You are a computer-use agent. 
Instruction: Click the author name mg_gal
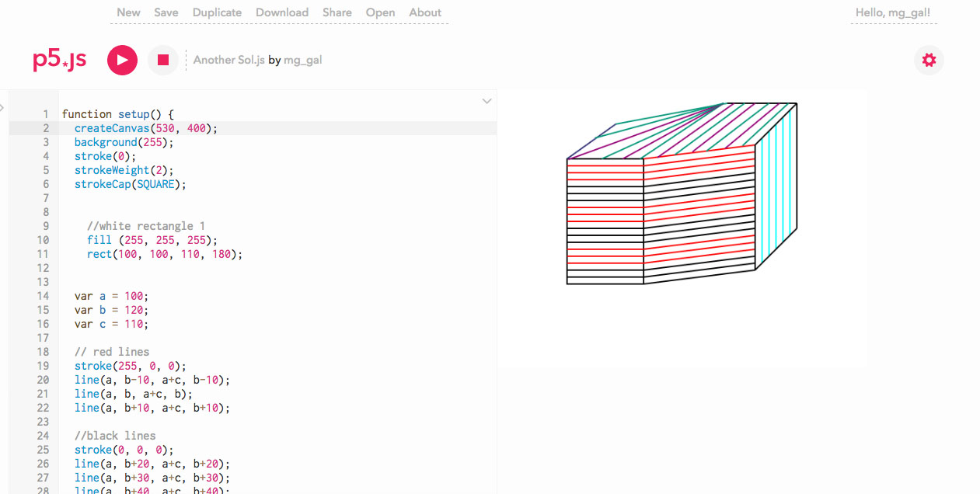pyautogui.click(x=302, y=60)
